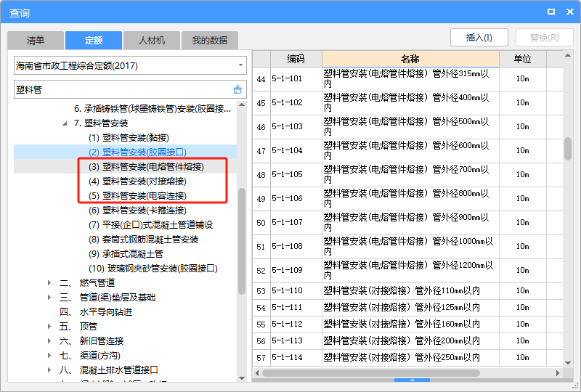
Task: Collapse the 7. 塑料管安装 tree node
Action: [x=65, y=123]
